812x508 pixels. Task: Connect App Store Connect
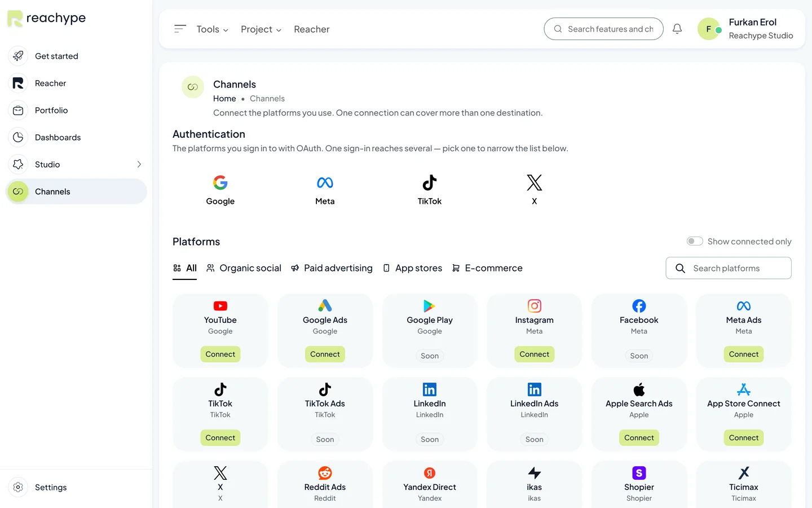(744, 438)
